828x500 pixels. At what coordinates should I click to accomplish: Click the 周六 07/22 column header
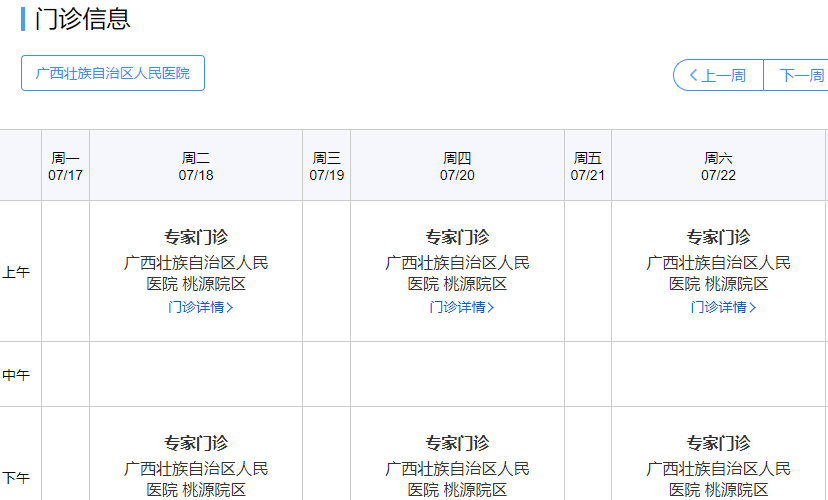(x=718, y=166)
